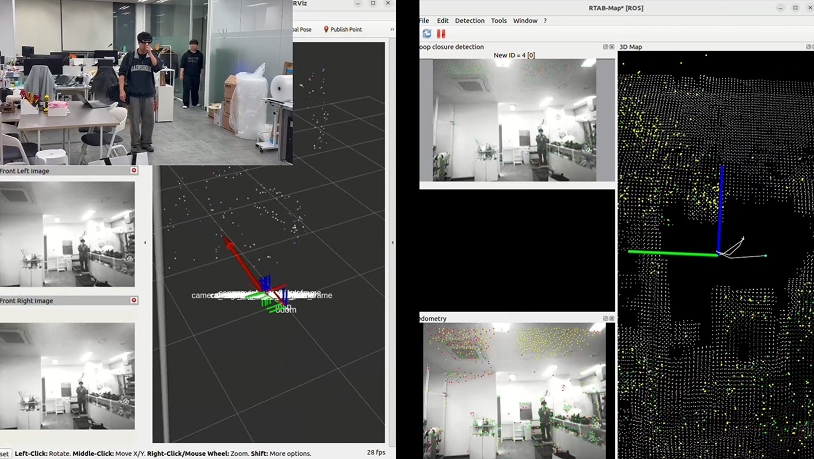This screenshot has height=459, width=814.
Task: Click the Front Left Image camera view
Action: pyautogui.click(x=67, y=234)
